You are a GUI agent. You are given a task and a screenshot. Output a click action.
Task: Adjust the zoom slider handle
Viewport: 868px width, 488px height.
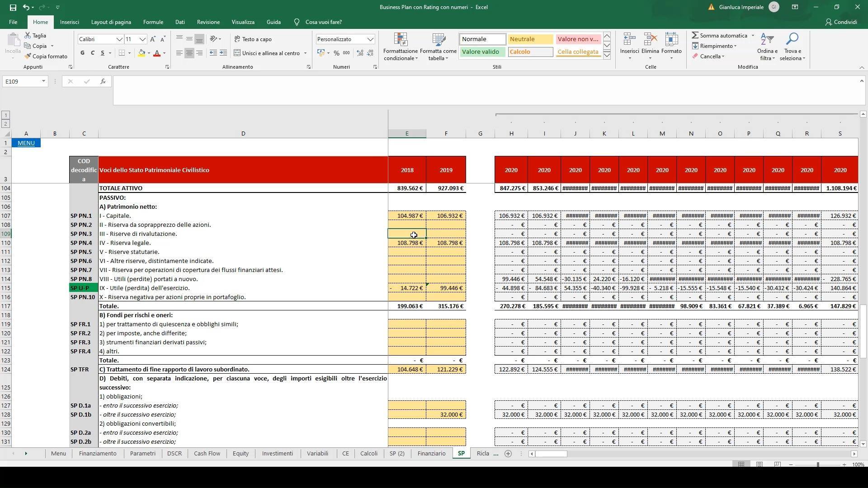(x=818, y=465)
